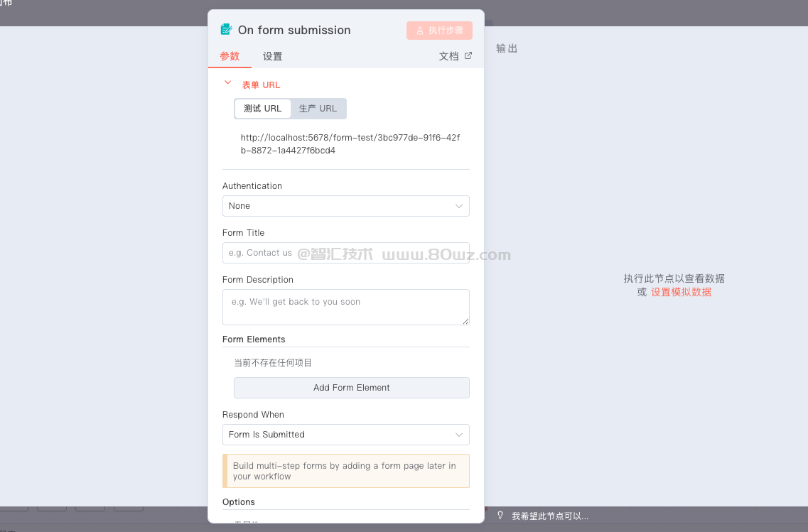The image size is (808, 532).
Task: Select the 测试 URL option
Action: point(263,109)
